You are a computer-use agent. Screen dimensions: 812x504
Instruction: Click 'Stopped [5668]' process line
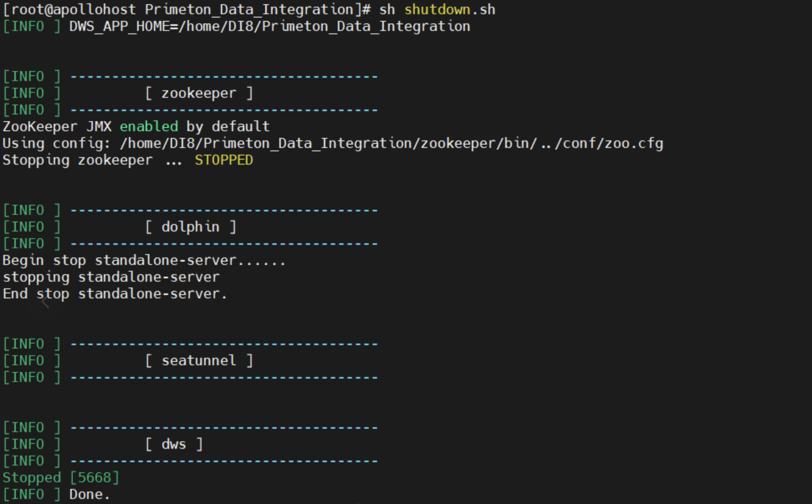pos(61,478)
